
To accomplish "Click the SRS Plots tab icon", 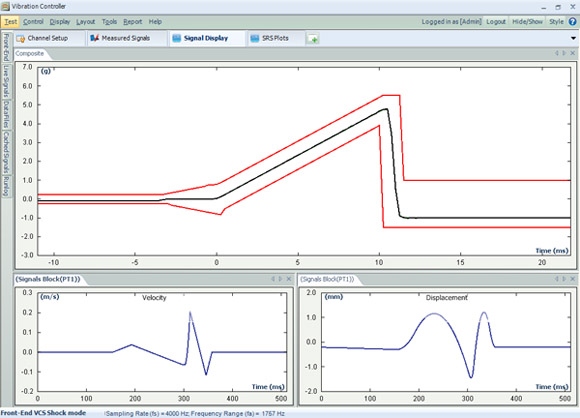I will click(x=254, y=38).
